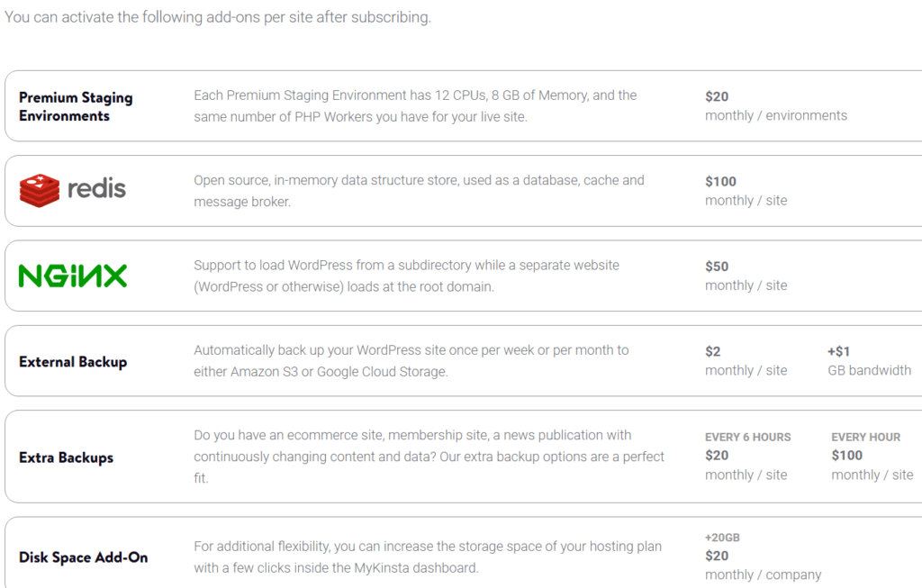Viewport: 922px width, 588px height.
Task: Click the Premium Staging description text
Action: [x=415, y=105]
